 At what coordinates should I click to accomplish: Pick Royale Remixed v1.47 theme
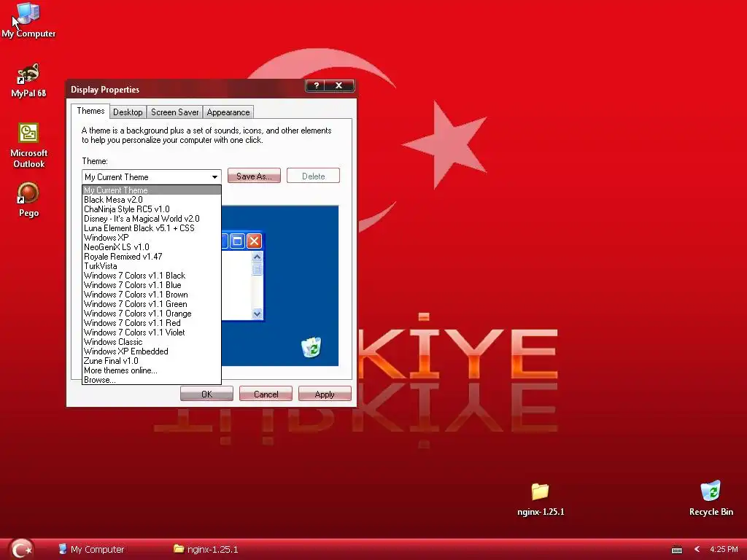click(x=152, y=257)
